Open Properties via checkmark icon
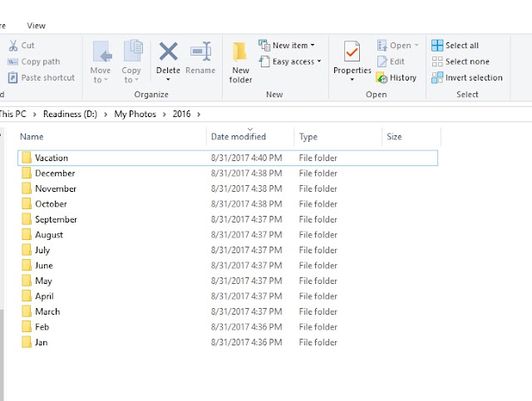Viewport: 532px width, 401px height. 352,51
